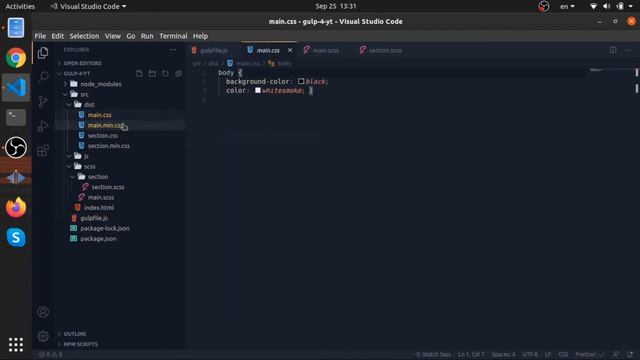Click Watch Sass in the status bar
Screen dimensions: 640x360
point(433,354)
